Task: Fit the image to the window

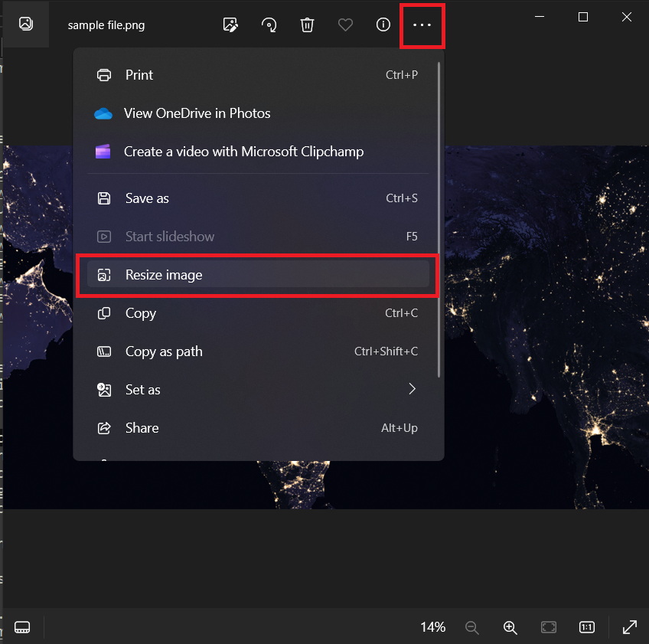Action: click(548, 627)
